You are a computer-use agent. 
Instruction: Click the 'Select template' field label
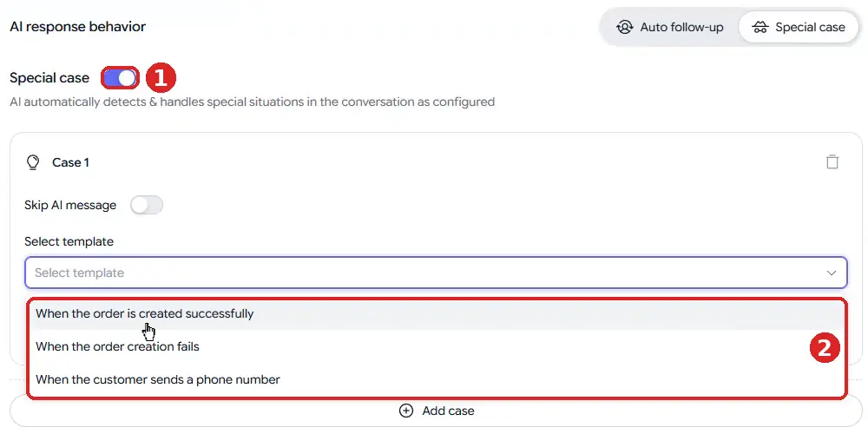click(69, 241)
